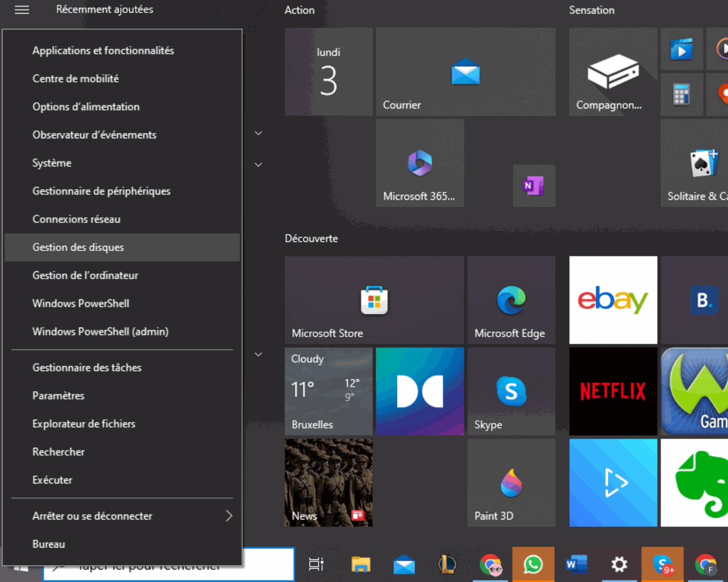Click the chevron beside the Cloudy weather tile
Image resolution: width=728 pixels, height=582 pixels.
point(258,354)
